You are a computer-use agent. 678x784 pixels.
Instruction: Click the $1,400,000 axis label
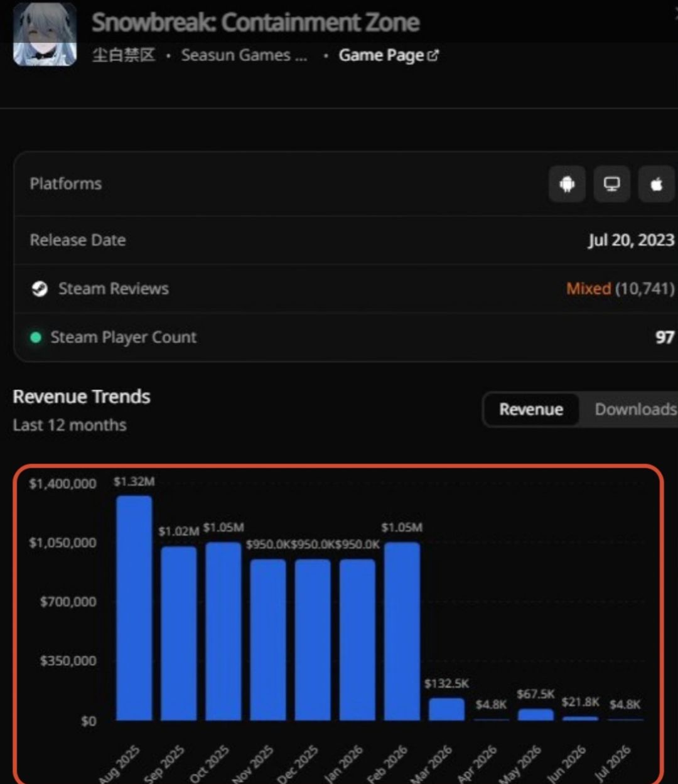click(x=63, y=484)
